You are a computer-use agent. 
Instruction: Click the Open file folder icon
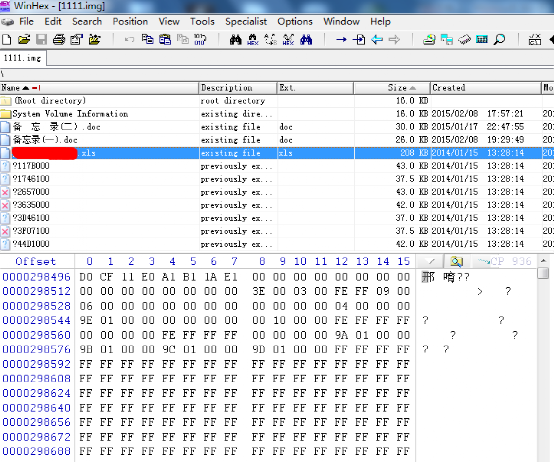click(24, 40)
